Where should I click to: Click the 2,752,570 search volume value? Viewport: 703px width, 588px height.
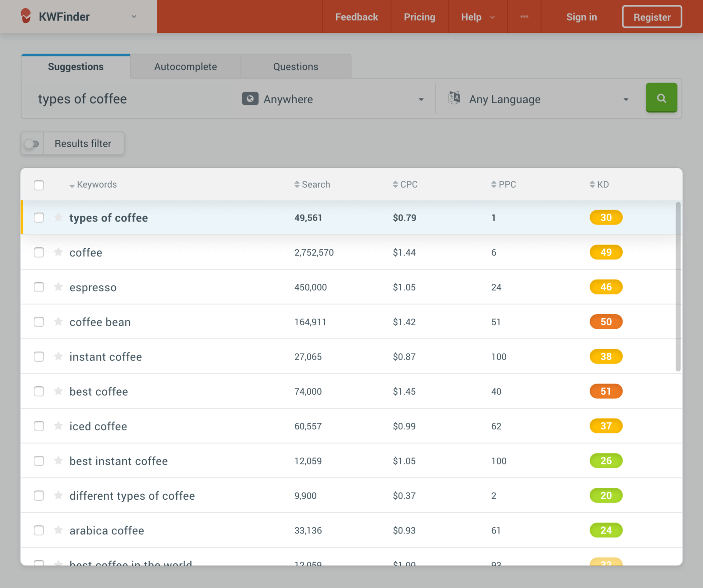pyautogui.click(x=314, y=253)
